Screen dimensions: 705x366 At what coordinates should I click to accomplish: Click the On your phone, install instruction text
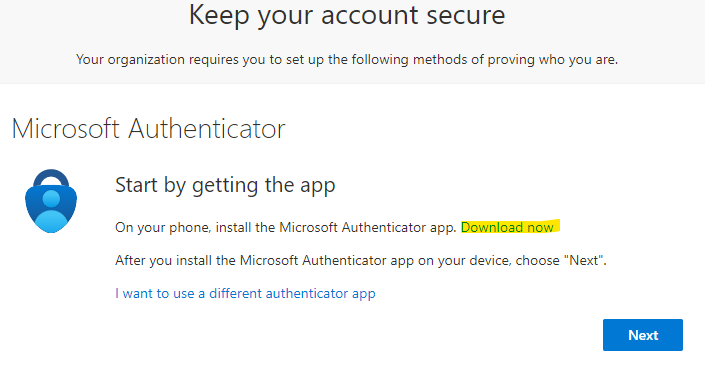tap(286, 228)
